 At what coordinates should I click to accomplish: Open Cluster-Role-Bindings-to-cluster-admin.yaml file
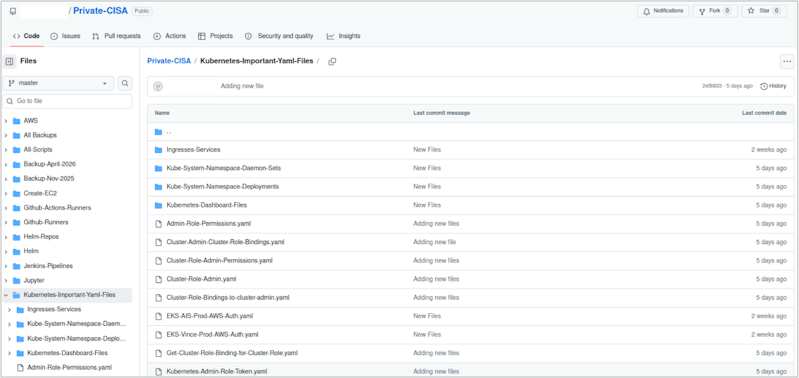tap(228, 298)
